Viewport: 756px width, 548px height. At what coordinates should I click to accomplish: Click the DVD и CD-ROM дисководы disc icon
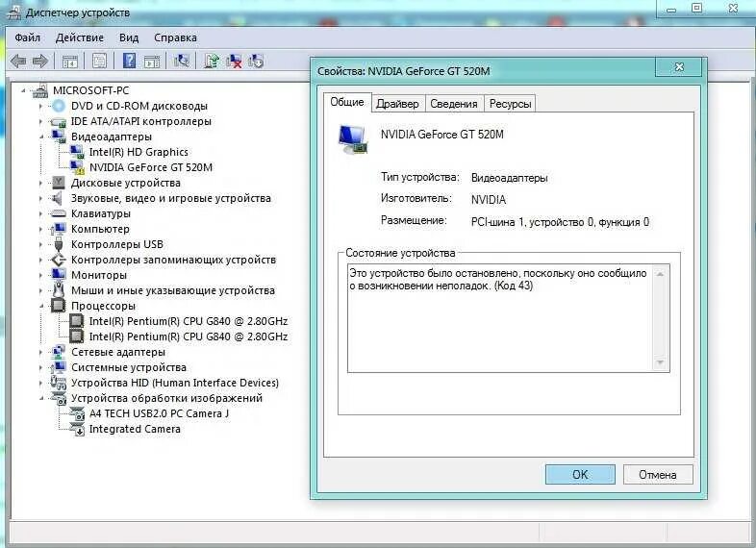[59, 106]
